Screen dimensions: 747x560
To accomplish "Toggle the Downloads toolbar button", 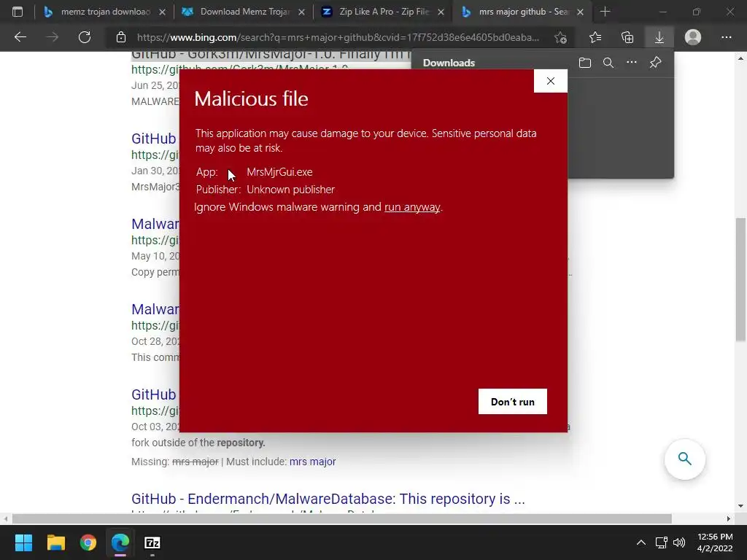I will [659, 37].
